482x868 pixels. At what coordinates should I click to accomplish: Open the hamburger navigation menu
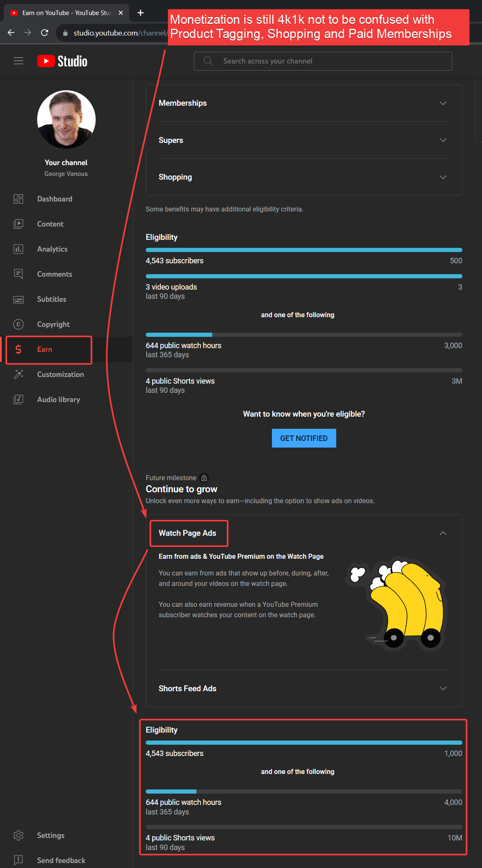click(18, 61)
